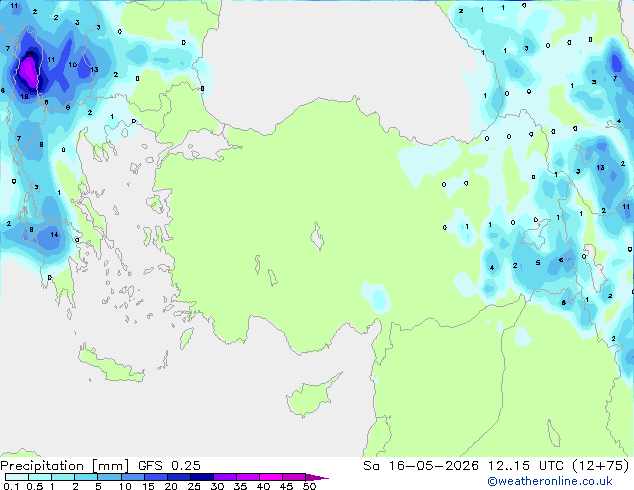Click the "[mm]" unit label

click(x=111, y=466)
